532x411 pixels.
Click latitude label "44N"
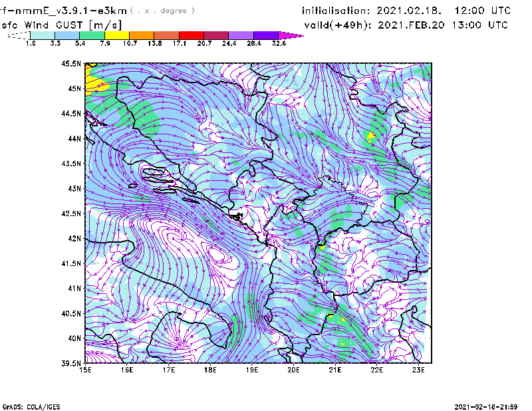[x=74, y=138]
